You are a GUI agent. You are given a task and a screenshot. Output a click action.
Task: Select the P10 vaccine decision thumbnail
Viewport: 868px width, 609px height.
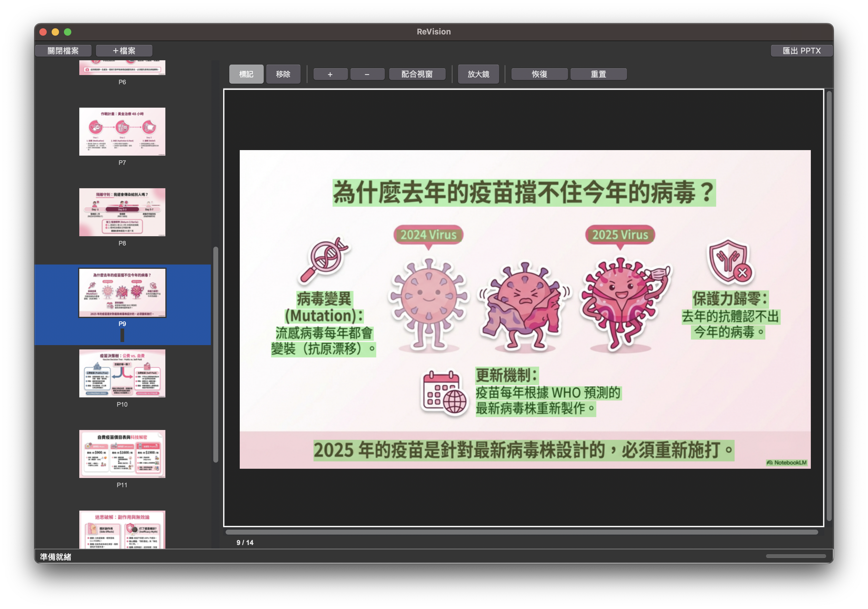(x=122, y=373)
